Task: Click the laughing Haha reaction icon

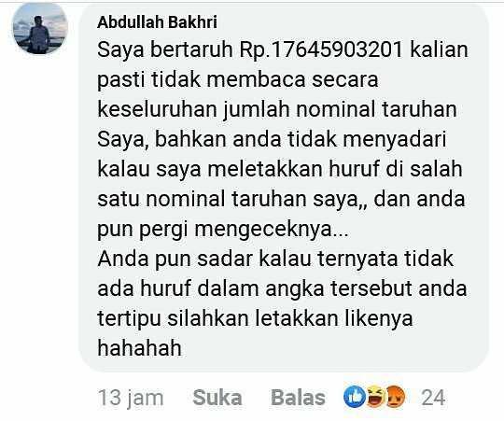Action: coord(375,397)
